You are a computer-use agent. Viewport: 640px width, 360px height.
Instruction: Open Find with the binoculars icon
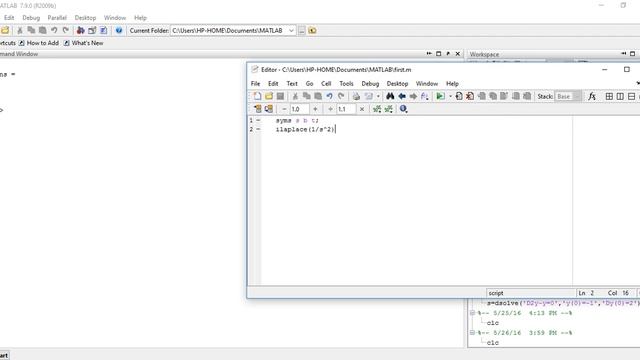click(390, 96)
